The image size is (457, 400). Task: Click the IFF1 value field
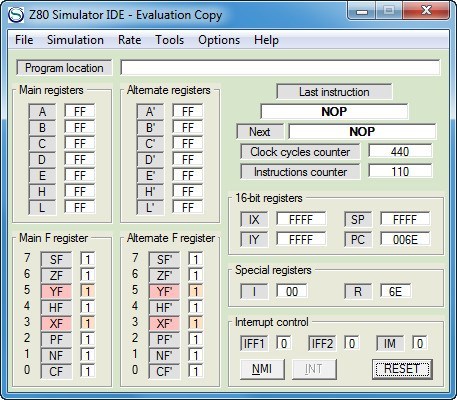(x=284, y=343)
